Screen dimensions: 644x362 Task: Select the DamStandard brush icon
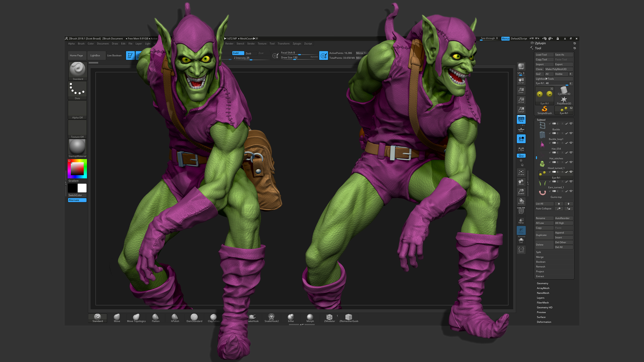194,318
